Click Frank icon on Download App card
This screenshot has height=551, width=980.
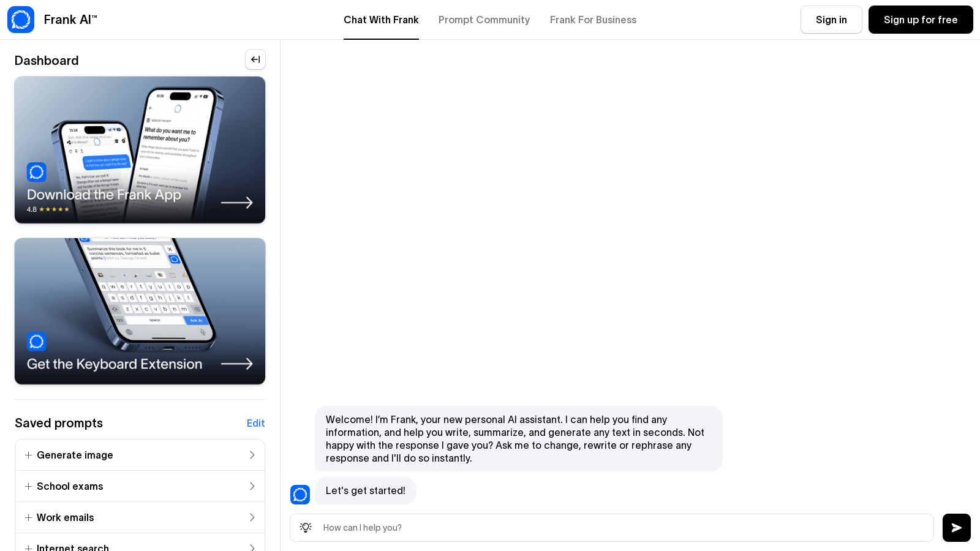click(37, 172)
